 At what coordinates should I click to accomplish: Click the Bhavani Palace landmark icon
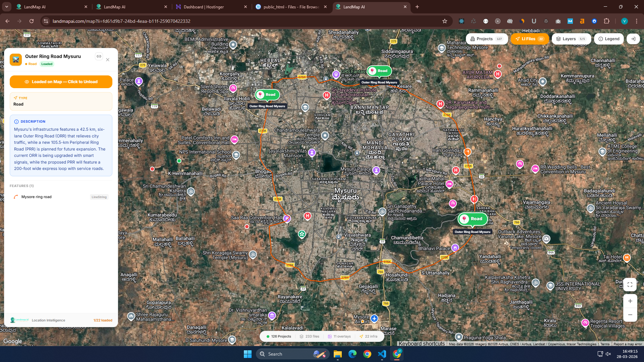455,248
